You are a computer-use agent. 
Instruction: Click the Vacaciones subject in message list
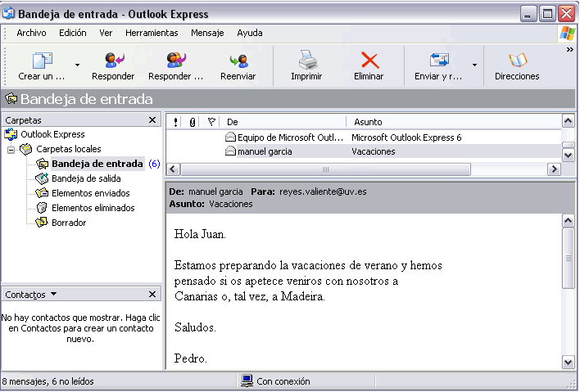[374, 151]
